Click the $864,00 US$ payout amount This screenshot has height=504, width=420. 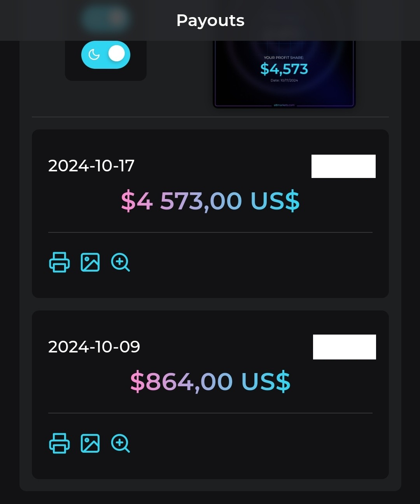(x=210, y=381)
